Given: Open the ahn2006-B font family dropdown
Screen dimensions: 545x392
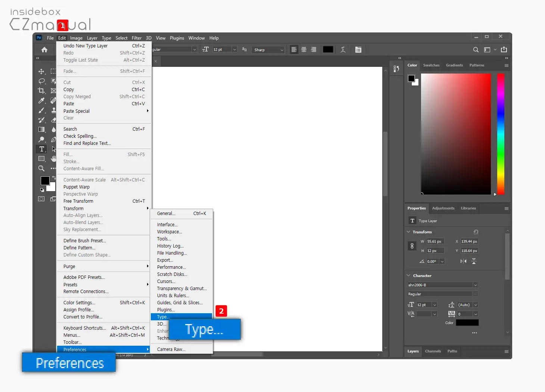Looking at the screenshot, I should (x=476, y=285).
